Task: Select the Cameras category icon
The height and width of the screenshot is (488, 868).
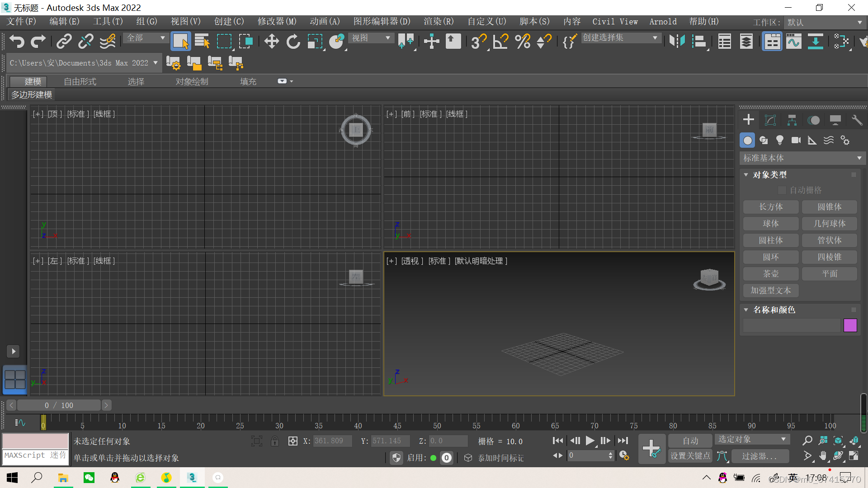Action: tap(796, 141)
